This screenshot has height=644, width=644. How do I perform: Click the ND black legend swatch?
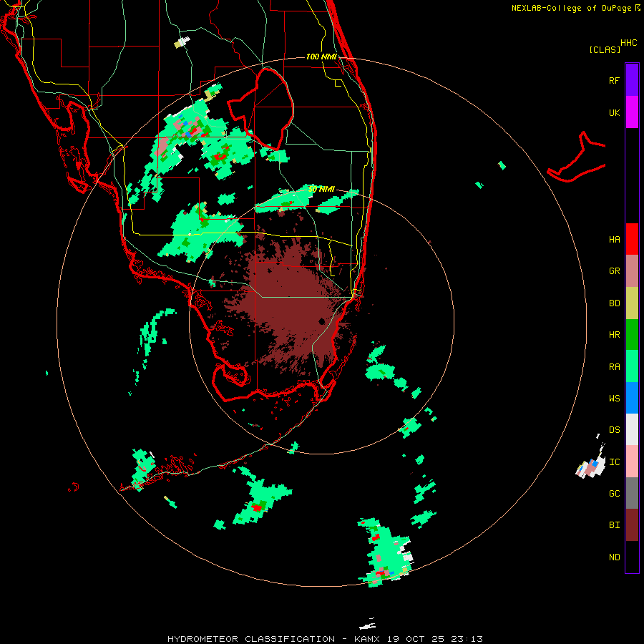click(x=632, y=557)
